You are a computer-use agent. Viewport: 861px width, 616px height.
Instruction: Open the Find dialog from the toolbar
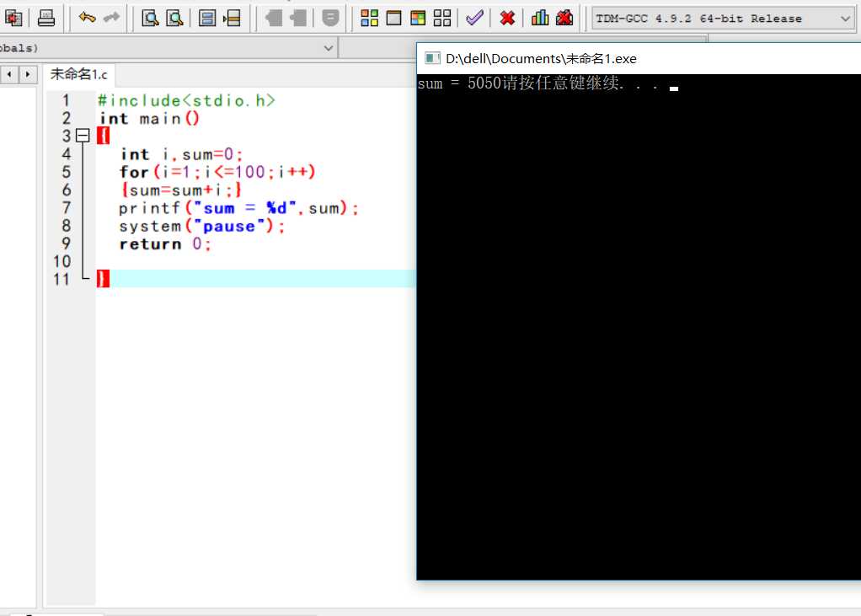point(150,19)
